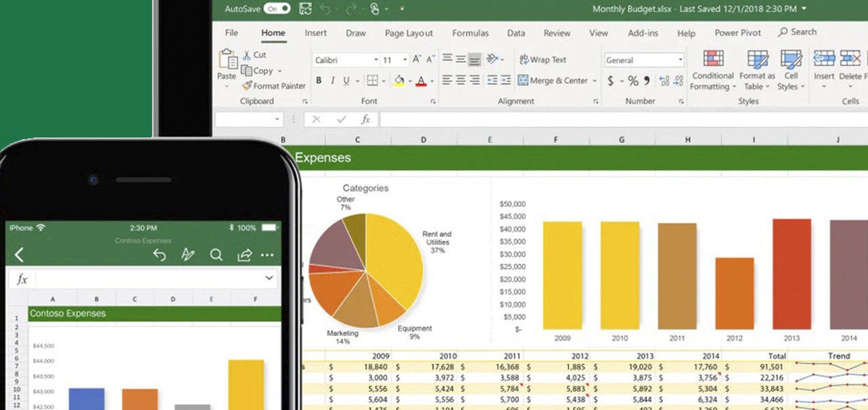This screenshot has width=868, height=410.
Task: Click Increase Indent icon
Action: (506, 81)
